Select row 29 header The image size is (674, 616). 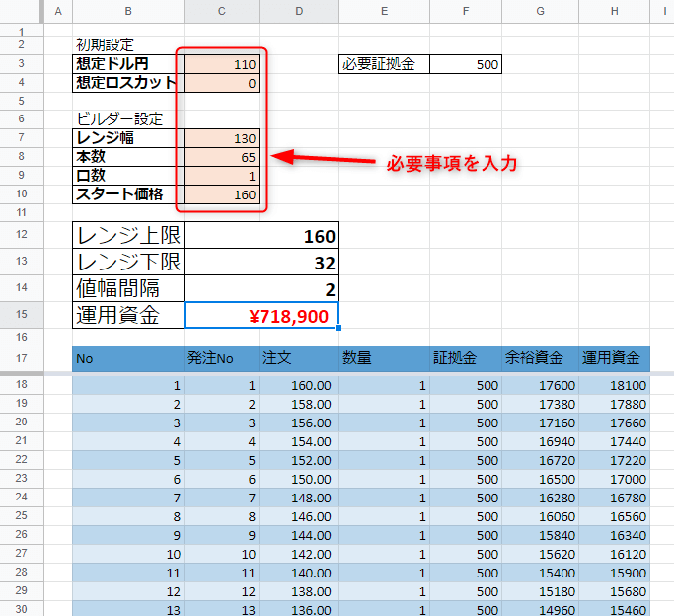coord(22,591)
